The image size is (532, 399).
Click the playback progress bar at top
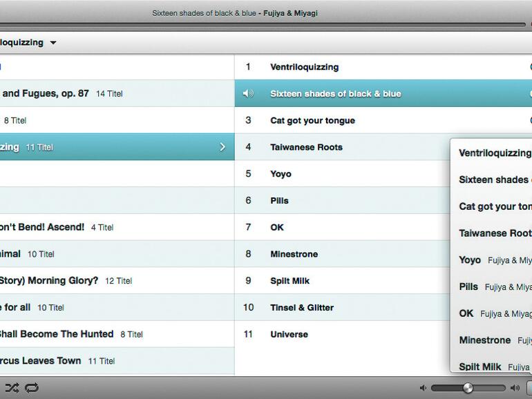tap(263, 25)
